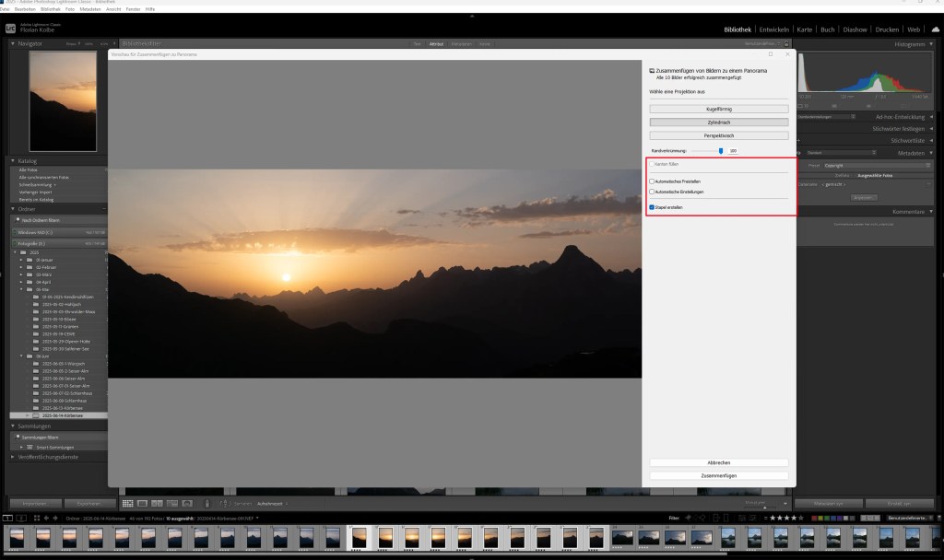Switch to the Entwickeln module
The height and width of the screenshot is (560, 944).
(x=774, y=29)
